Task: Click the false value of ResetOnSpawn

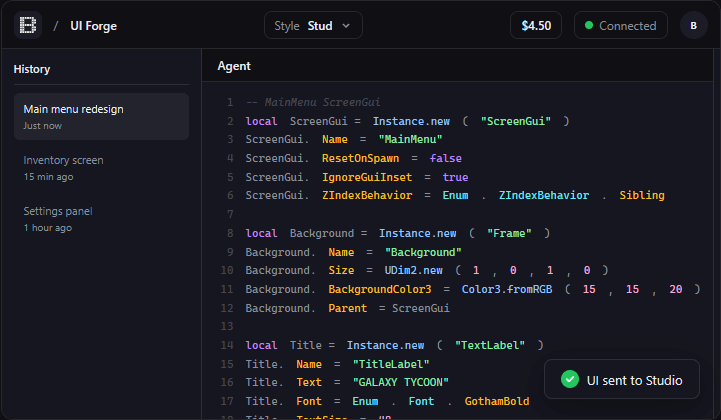Action: (445, 158)
